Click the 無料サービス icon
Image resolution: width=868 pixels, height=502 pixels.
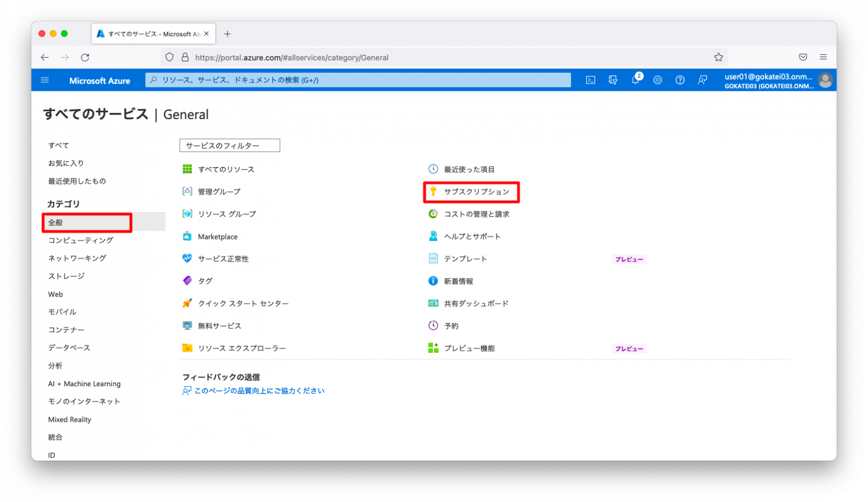tap(187, 325)
